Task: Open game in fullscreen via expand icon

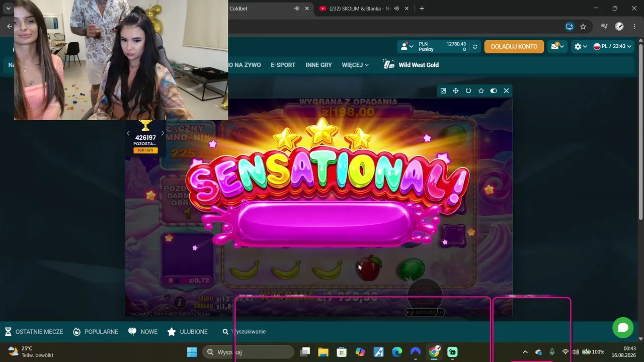Action: 443,91
